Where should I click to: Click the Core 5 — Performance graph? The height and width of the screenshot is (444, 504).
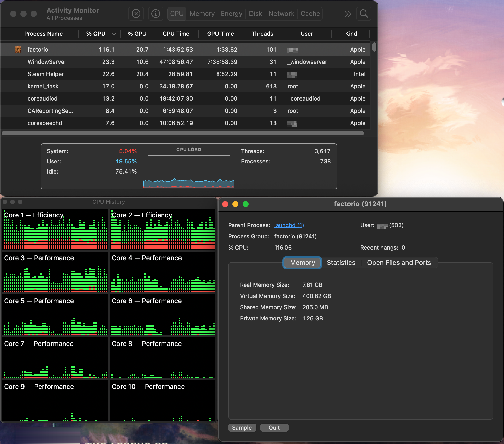click(x=55, y=315)
